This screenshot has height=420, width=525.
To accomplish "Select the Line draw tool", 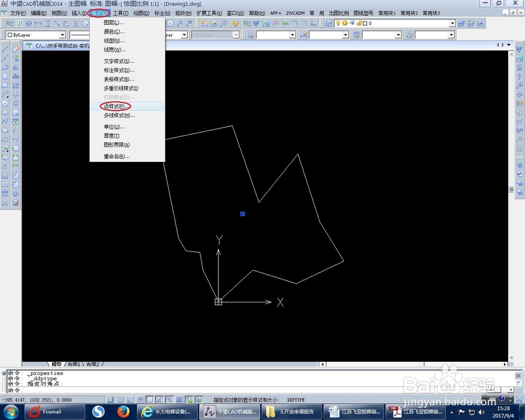I will point(5,49).
